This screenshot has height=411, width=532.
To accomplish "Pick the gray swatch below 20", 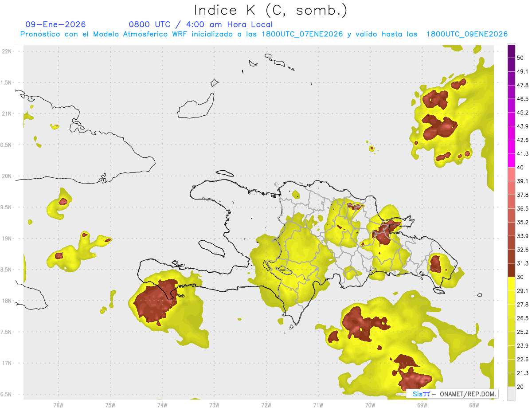I will pos(511,394).
